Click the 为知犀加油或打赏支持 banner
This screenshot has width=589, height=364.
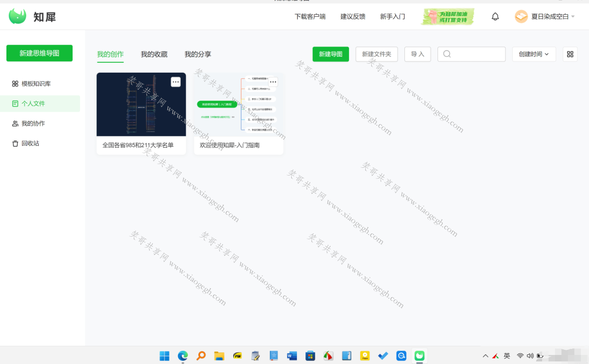coord(447,17)
